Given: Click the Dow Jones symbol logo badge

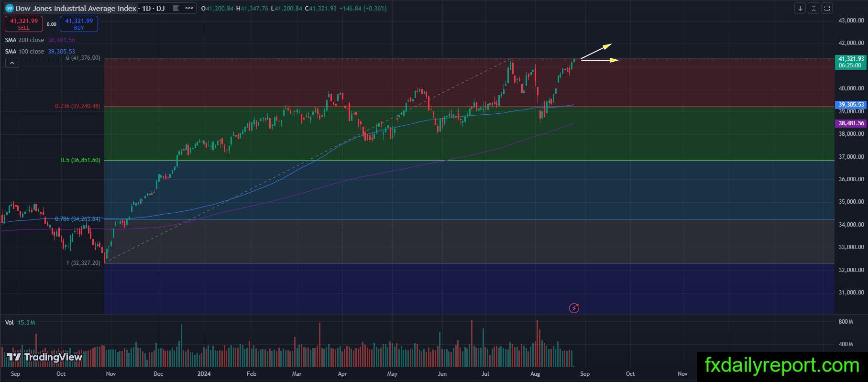Looking at the screenshot, I should (9, 8).
